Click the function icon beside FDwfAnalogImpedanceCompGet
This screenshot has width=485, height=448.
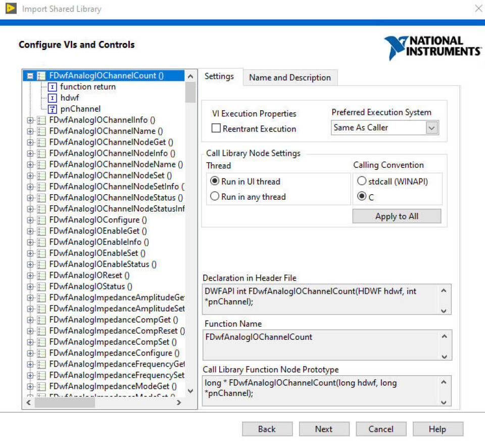pyautogui.click(x=41, y=320)
